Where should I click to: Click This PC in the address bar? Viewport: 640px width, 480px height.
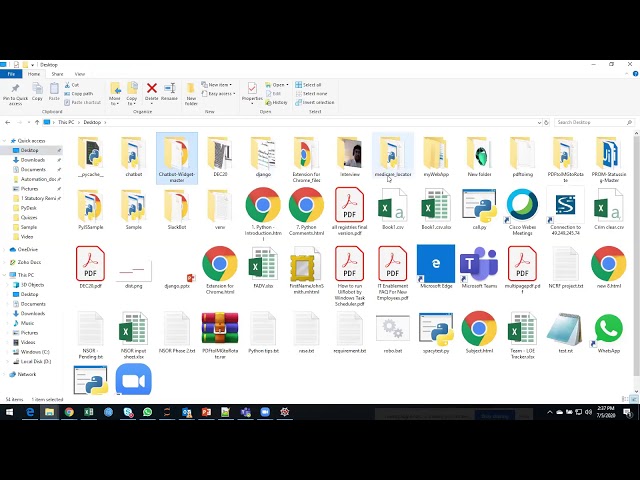pyautogui.click(x=66, y=122)
